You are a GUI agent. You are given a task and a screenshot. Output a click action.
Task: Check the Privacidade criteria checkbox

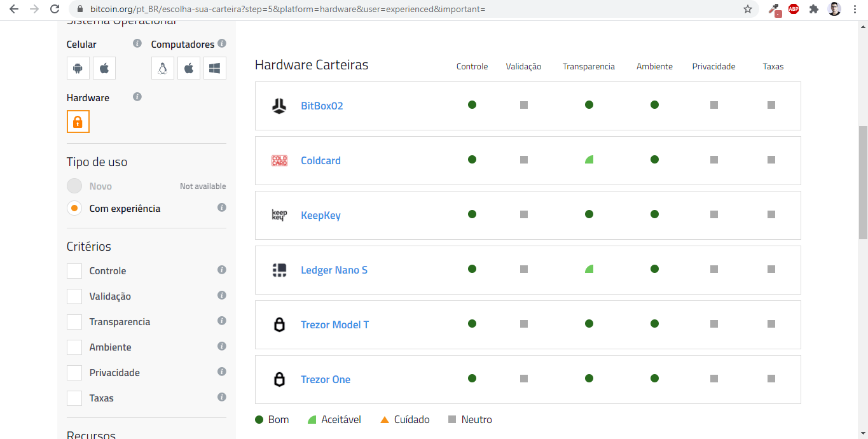[x=74, y=373]
